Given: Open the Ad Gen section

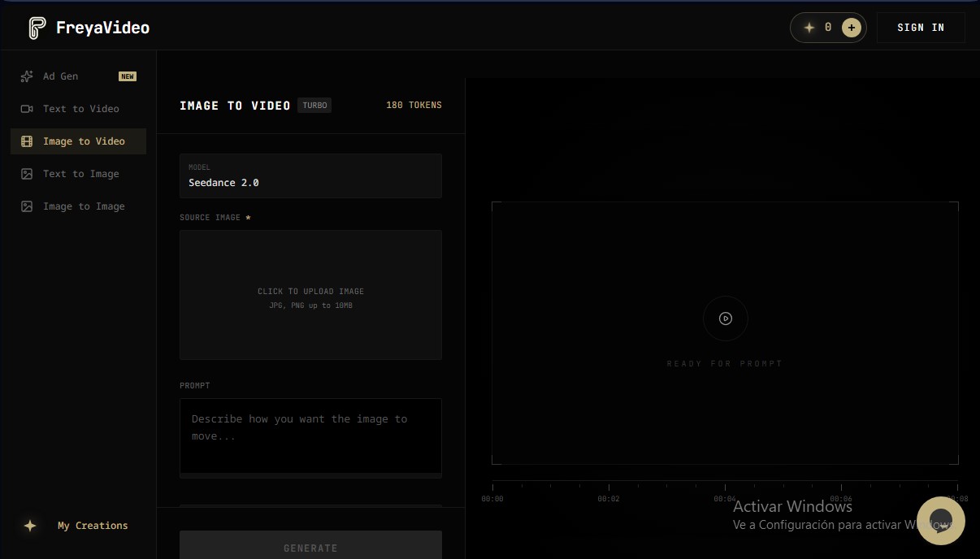Looking at the screenshot, I should click(x=78, y=76).
